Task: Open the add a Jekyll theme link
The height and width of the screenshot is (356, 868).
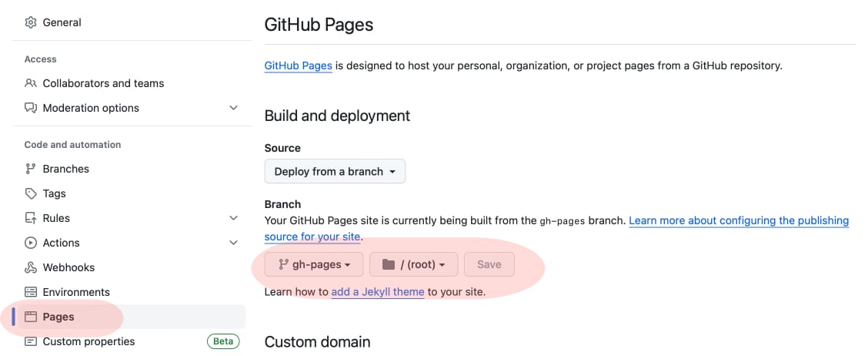Action: pos(378,292)
